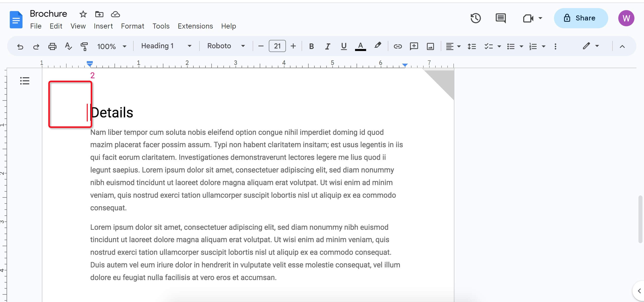The image size is (644, 302).
Task: Add a comment
Action: [414, 46]
